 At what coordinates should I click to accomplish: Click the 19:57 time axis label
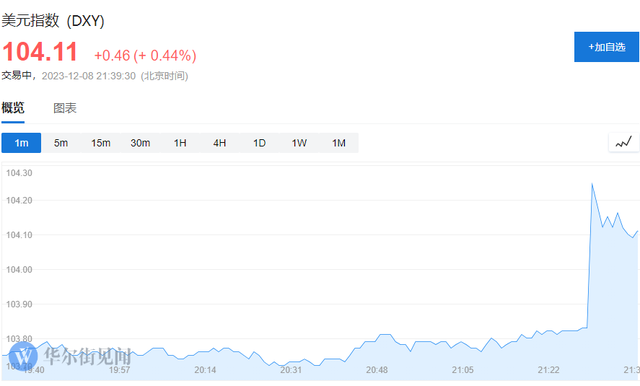119,370
